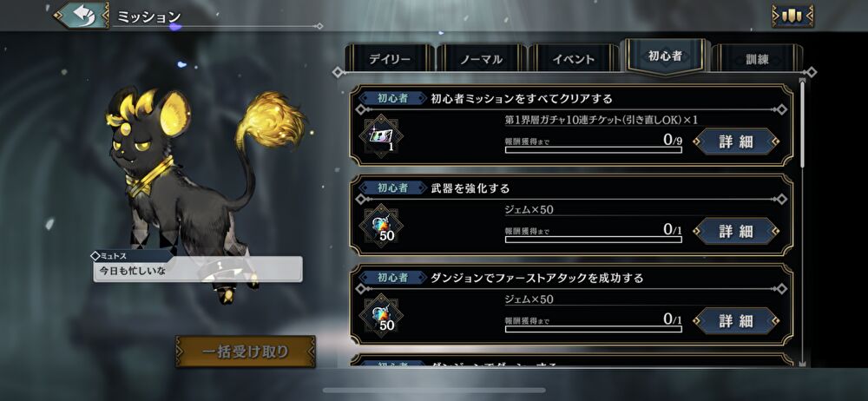This screenshot has height=401, width=868.
Task: Open 詳細 for 初心者ミッションをすべてクリアする
Action: click(736, 141)
